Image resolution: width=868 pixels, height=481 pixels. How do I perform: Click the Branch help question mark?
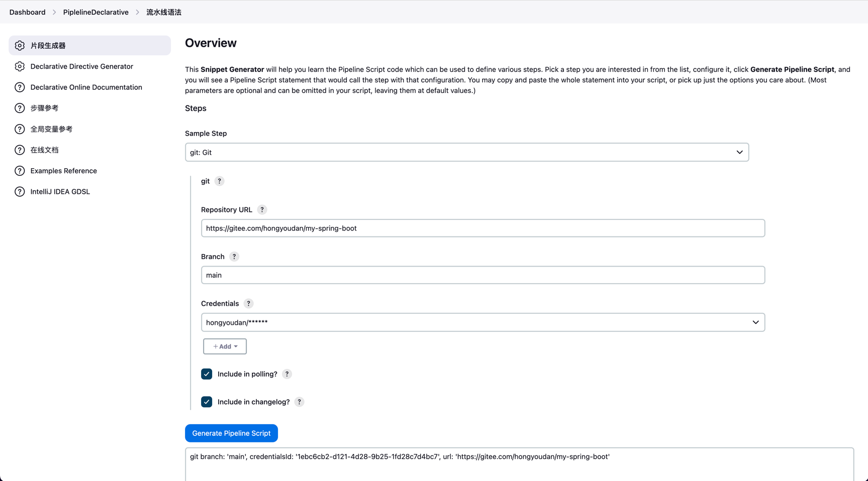coord(234,257)
